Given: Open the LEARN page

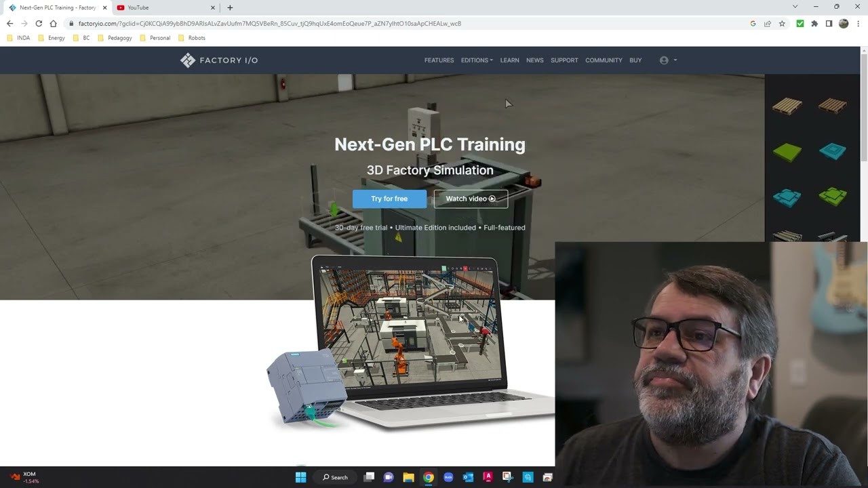Looking at the screenshot, I should click(x=509, y=60).
